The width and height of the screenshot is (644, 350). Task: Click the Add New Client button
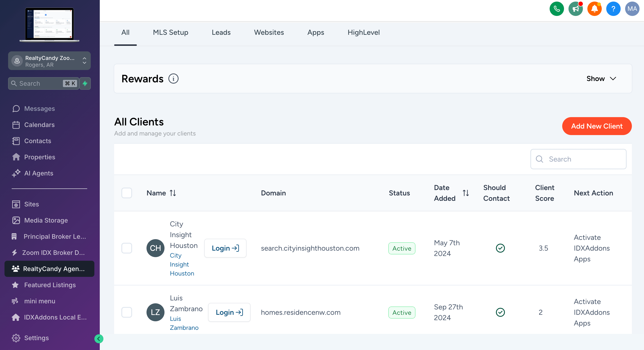pos(597,126)
